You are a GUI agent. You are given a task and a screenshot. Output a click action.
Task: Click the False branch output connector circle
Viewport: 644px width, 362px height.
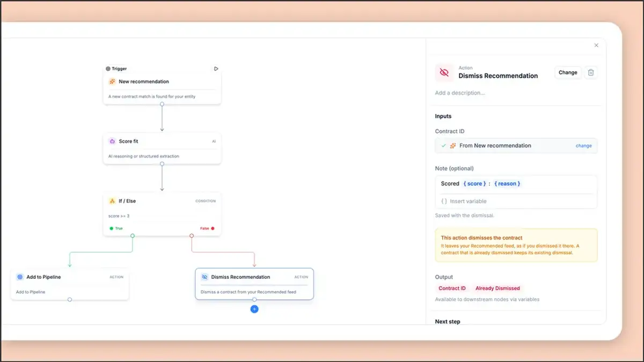(192, 235)
